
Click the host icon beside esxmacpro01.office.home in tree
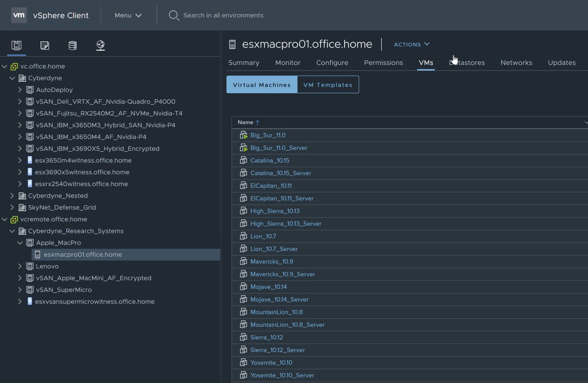click(x=37, y=255)
